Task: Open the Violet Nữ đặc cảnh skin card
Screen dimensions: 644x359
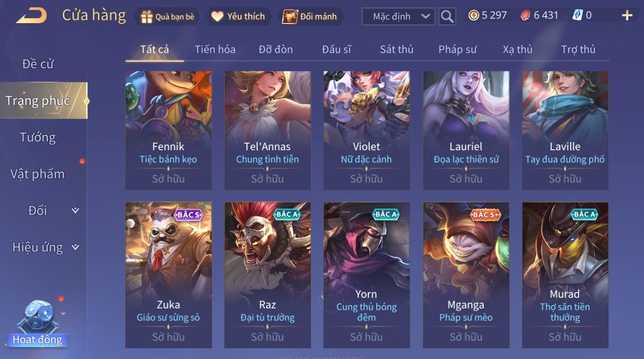Action: coord(366,131)
